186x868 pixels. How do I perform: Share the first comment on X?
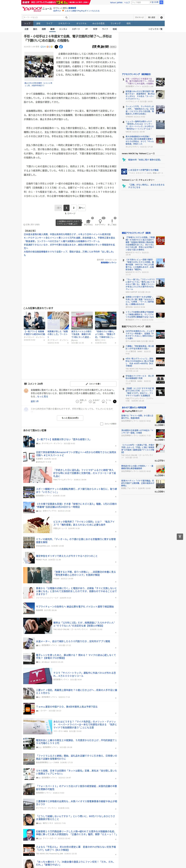114,401
